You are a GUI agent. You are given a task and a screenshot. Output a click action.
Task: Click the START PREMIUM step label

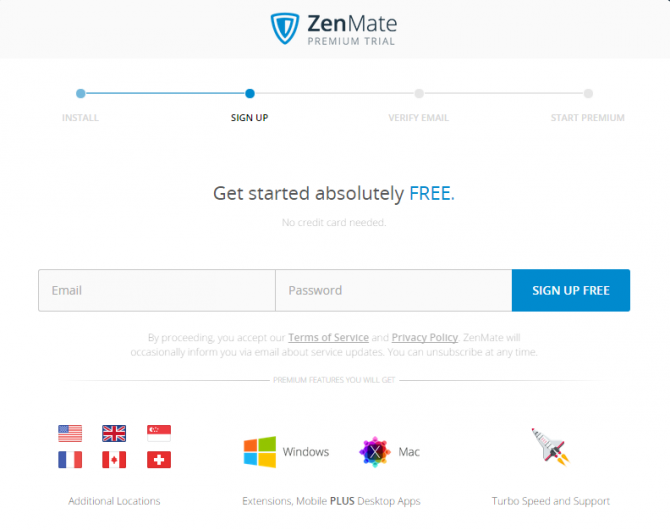[588, 118]
